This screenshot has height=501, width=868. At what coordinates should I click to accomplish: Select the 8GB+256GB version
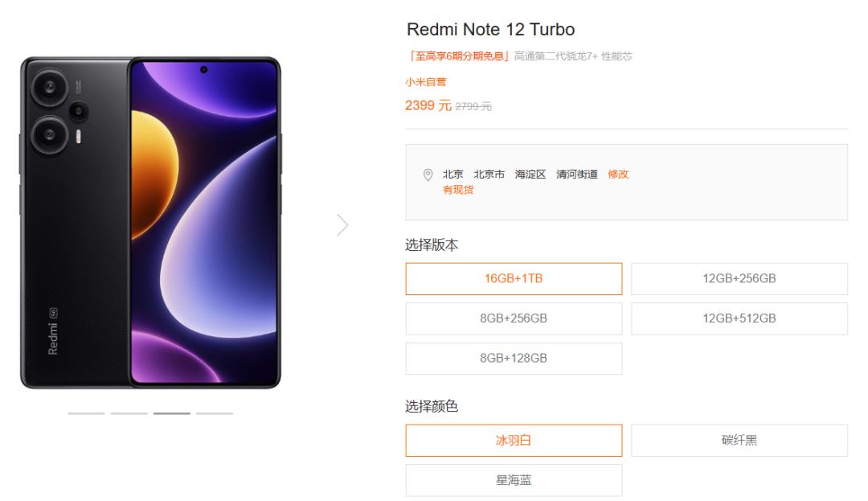[x=514, y=318]
